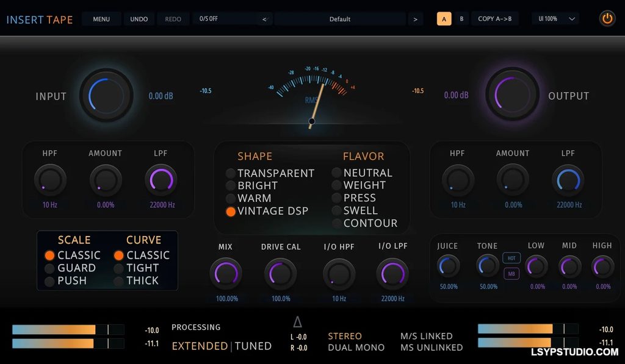The image size is (625, 364).
Task: Select PRESS flavor
Action: (x=354, y=198)
